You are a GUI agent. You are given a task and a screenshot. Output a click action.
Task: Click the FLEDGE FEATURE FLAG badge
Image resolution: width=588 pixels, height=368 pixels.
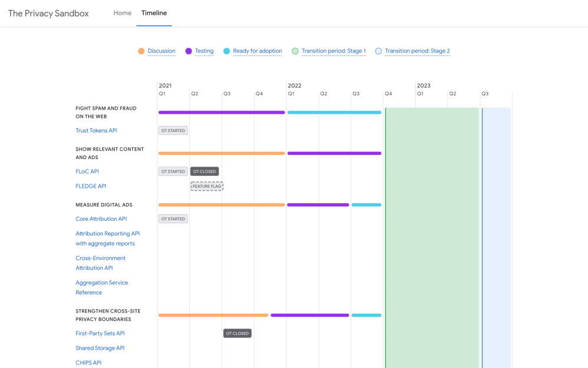[207, 186]
